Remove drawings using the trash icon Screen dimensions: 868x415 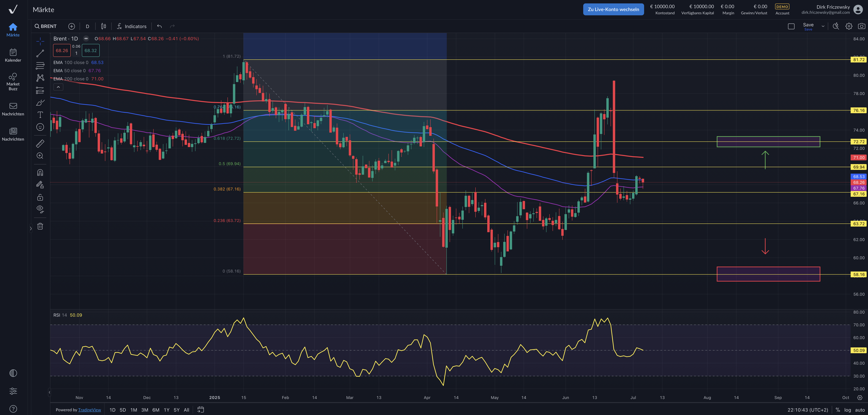point(40,226)
